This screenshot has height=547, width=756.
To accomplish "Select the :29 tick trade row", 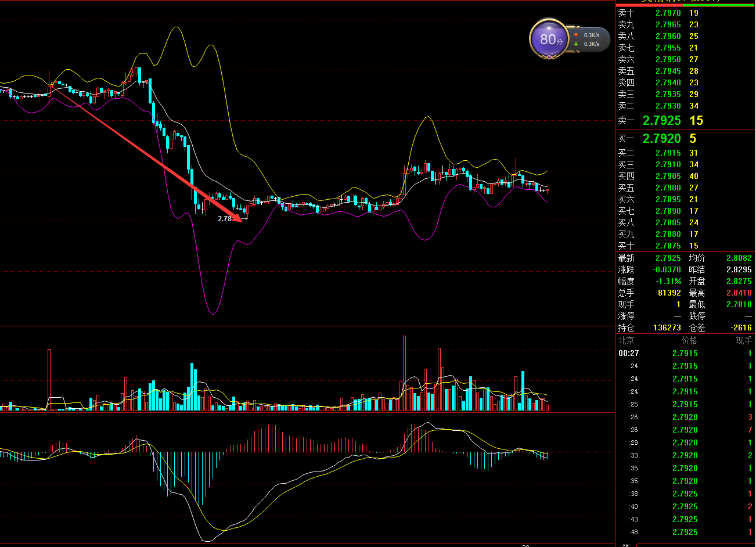I will point(685,442).
